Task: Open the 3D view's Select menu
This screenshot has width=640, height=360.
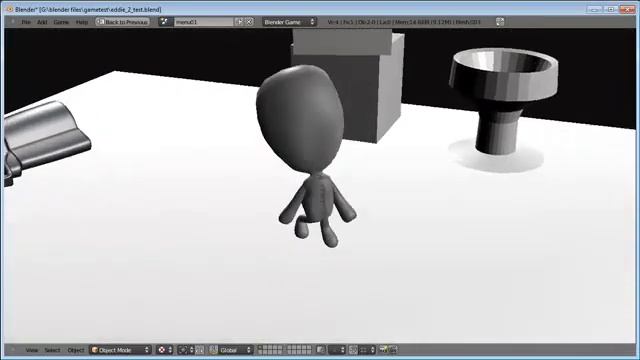Action: 52,350
